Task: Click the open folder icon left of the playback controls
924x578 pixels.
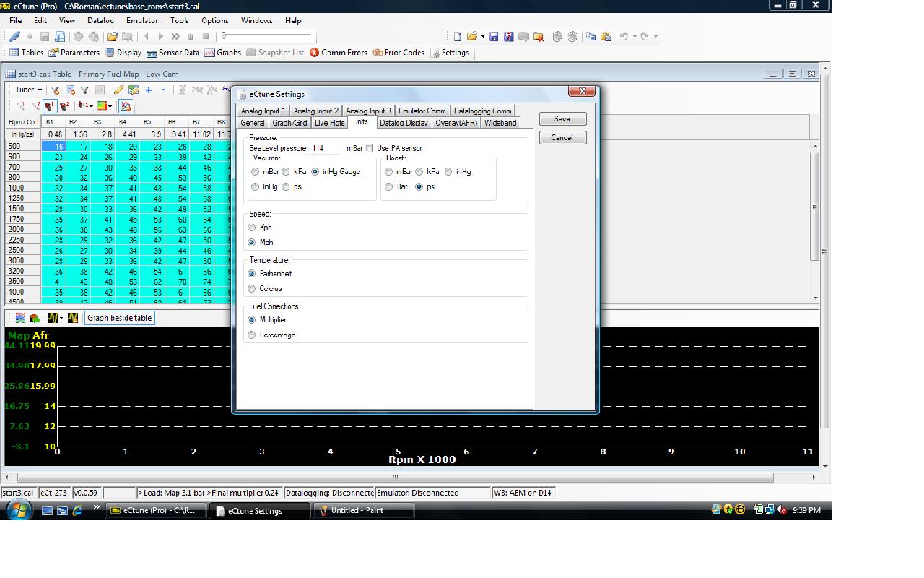Action: point(112,36)
